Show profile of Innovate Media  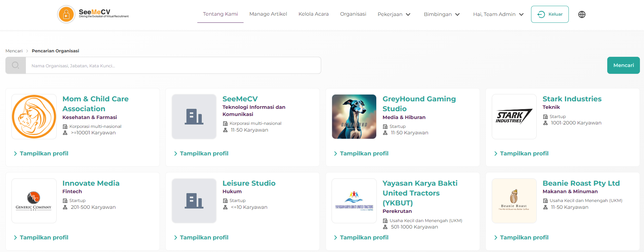click(x=41, y=238)
